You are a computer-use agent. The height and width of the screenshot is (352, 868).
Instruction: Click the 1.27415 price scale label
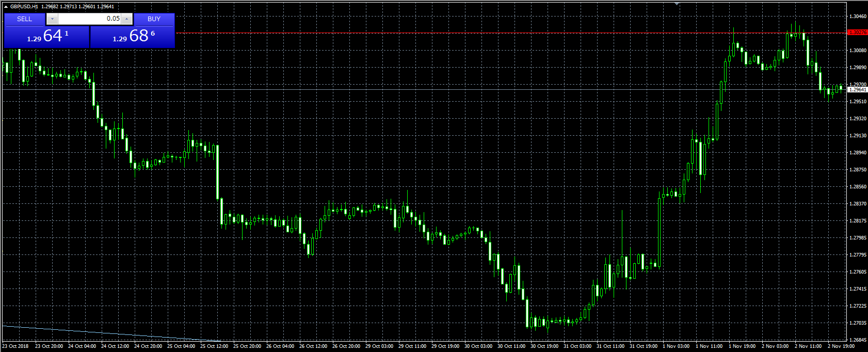click(x=858, y=289)
